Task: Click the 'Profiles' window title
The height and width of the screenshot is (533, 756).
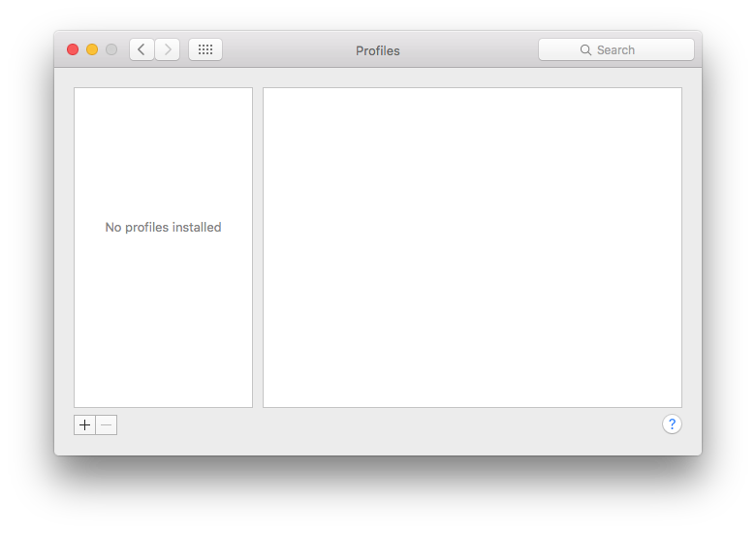Action: [378, 50]
